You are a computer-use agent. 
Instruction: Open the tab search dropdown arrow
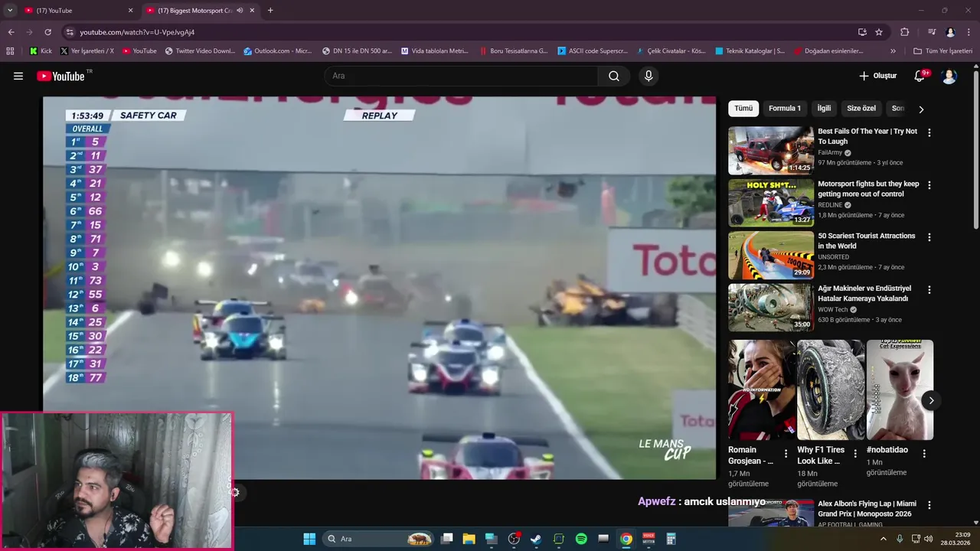coord(9,11)
